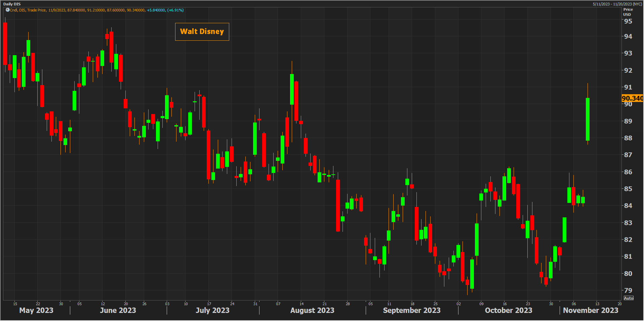Select the August 2023 month label
This screenshot has height=321, width=644.
pyautogui.click(x=312, y=310)
